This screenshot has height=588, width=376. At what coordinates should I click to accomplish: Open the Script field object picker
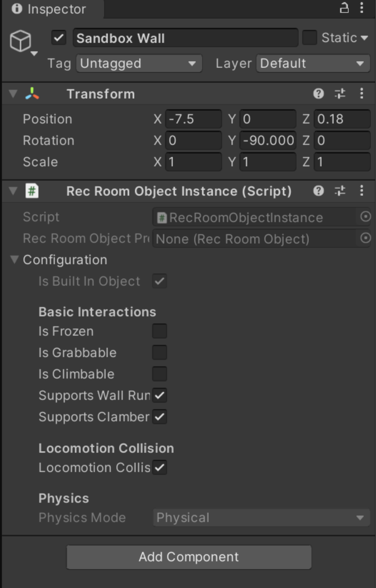coord(366,217)
